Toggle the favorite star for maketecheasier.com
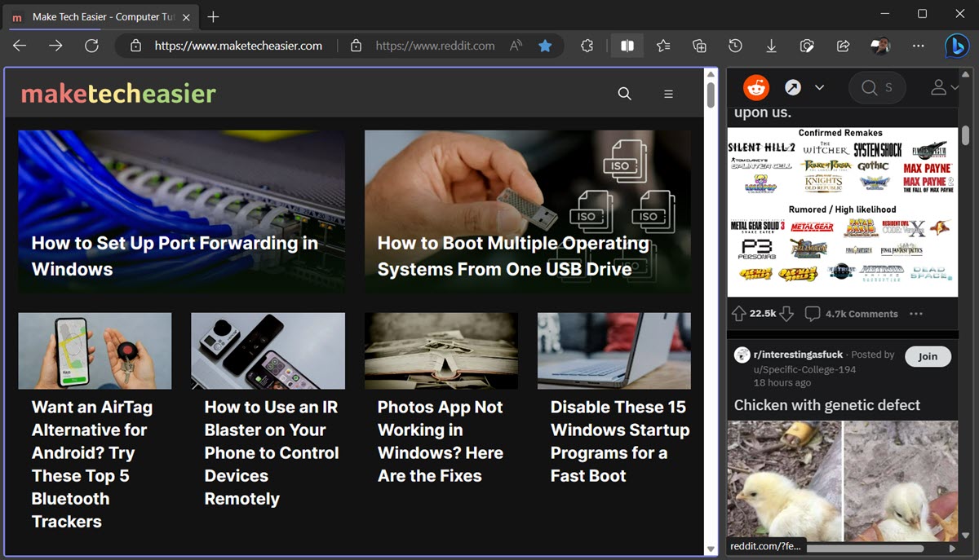Screen dimensions: 979x560 coord(545,46)
